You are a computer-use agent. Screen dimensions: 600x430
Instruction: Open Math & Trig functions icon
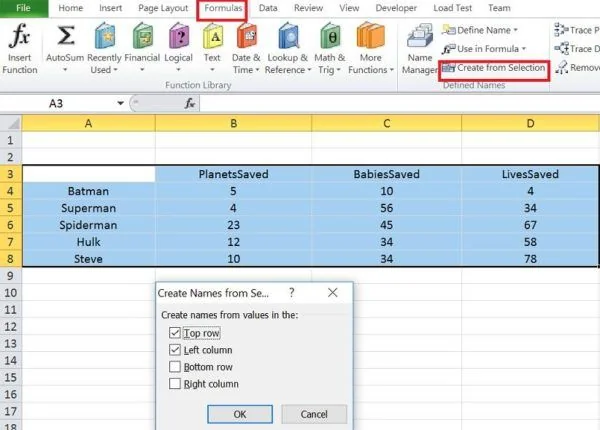tap(330, 36)
